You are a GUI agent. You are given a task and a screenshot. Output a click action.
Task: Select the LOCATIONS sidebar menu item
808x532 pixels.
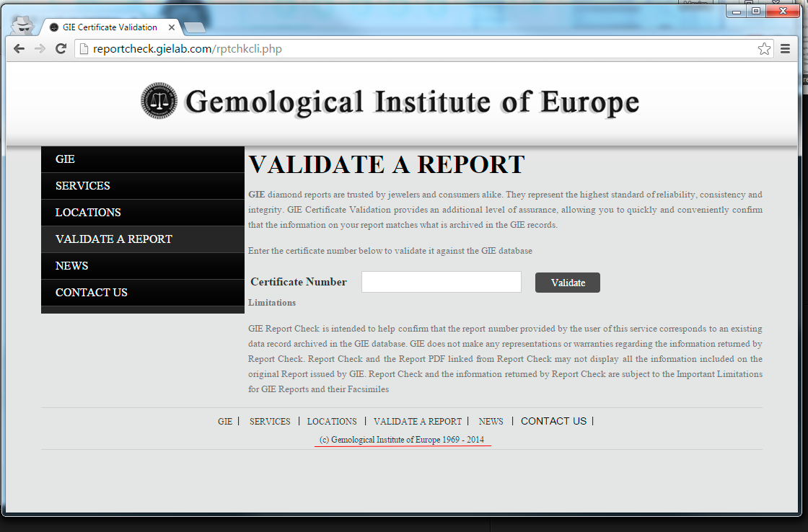(x=88, y=212)
